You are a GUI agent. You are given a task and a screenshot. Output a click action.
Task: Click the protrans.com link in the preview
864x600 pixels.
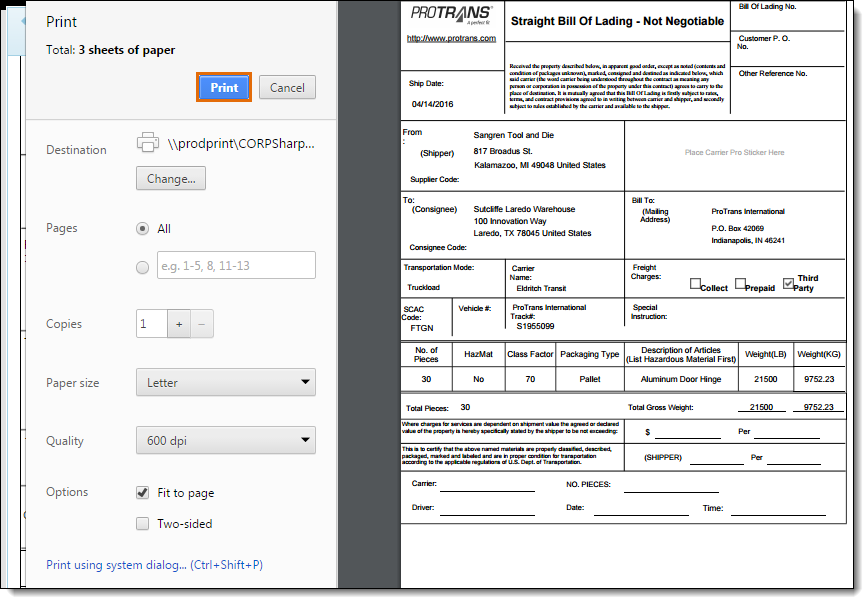(451, 39)
